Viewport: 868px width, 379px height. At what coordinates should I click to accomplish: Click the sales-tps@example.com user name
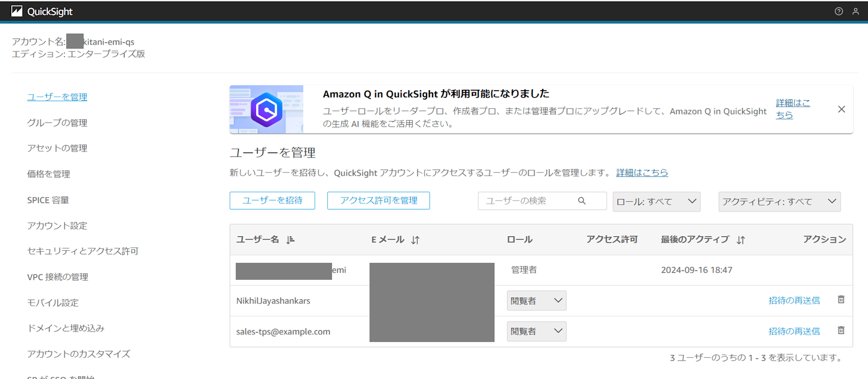pos(283,331)
